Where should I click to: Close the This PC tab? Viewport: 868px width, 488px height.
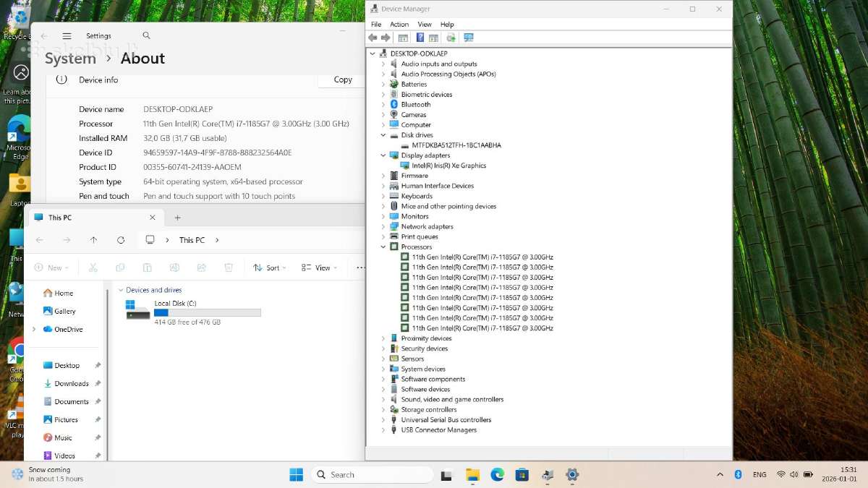(x=153, y=218)
